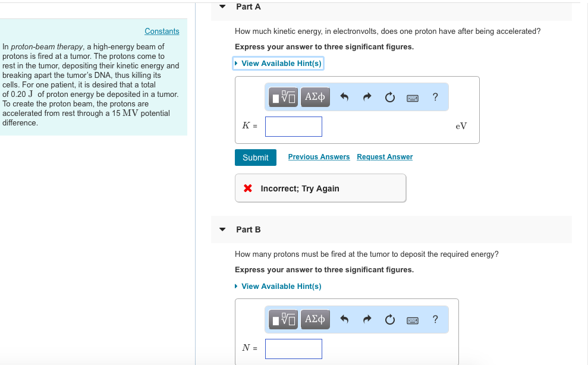
Task: Undo the last edit in Part A answer box
Action: 345,97
